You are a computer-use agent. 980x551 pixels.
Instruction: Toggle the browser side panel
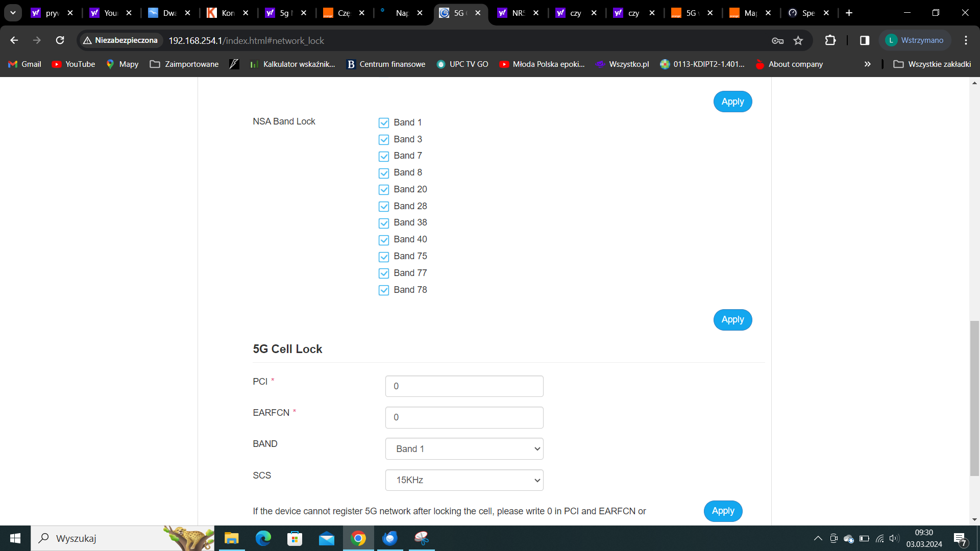click(865, 40)
